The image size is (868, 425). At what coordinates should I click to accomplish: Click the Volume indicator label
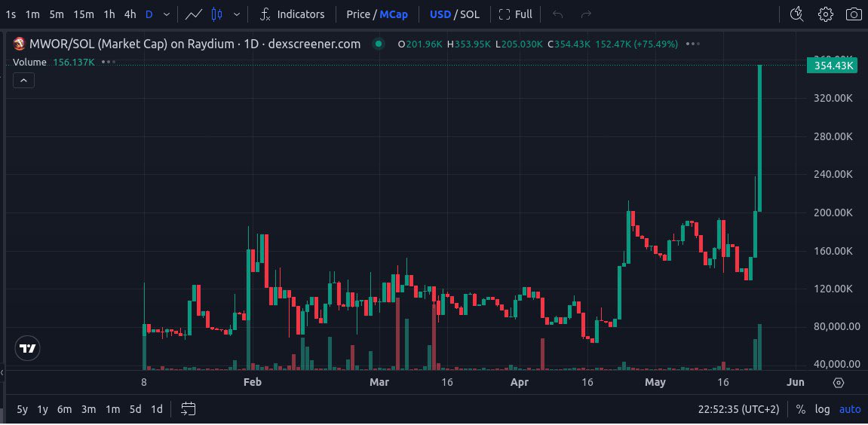tap(29, 62)
